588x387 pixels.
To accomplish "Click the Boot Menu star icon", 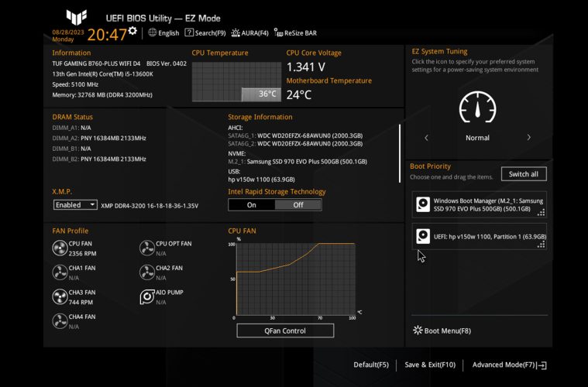I will (x=418, y=330).
